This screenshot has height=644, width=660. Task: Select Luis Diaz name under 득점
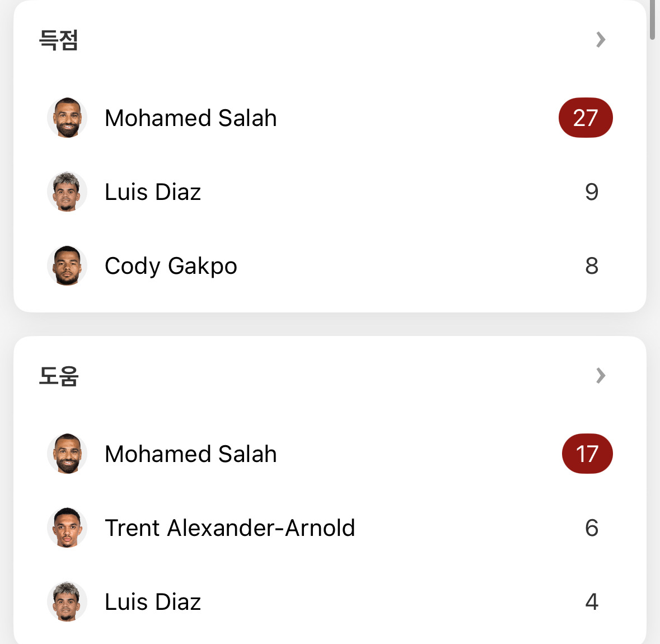pyautogui.click(x=153, y=192)
